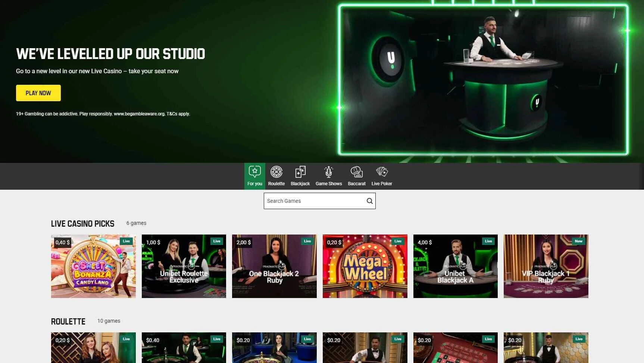Click the Game Shows microphone icon
The height and width of the screenshot is (363, 644).
pos(328,172)
